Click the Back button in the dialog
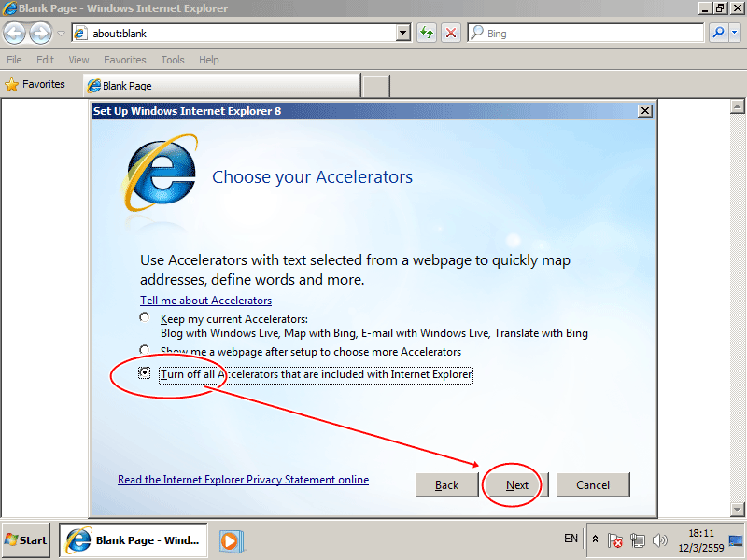Image resolution: width=747 pixels, height=560 pixels. pyautogui.click(x=446, y=484)
